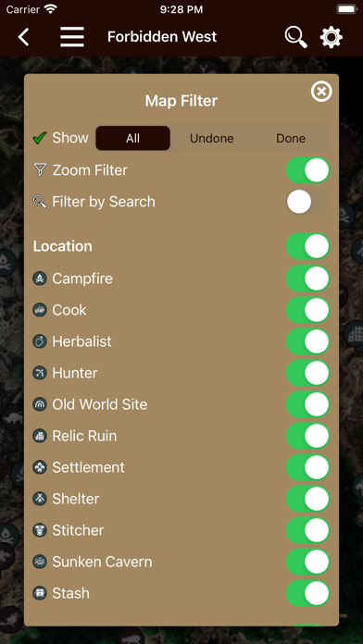
Task: Enable Filter by Search switch
Action: coord(307,202)
